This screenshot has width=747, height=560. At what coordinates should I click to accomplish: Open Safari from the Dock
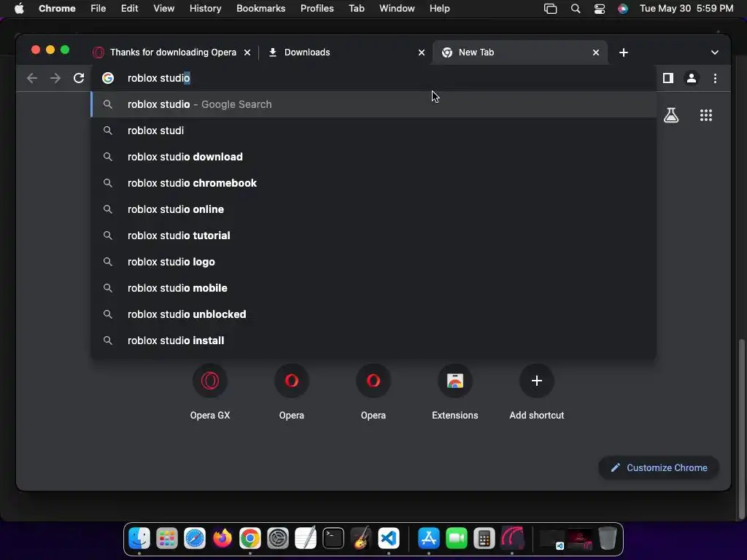tap(194, 538)
